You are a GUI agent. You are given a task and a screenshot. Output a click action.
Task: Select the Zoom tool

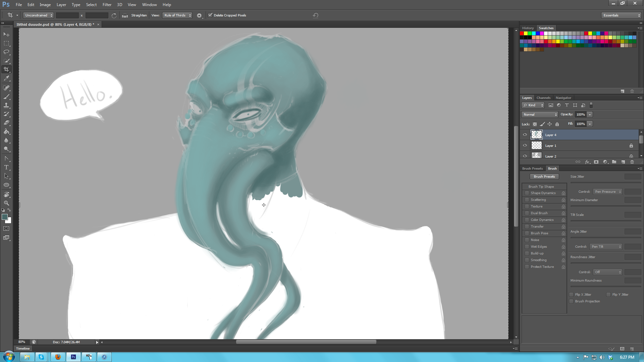[x=6, y=203]
